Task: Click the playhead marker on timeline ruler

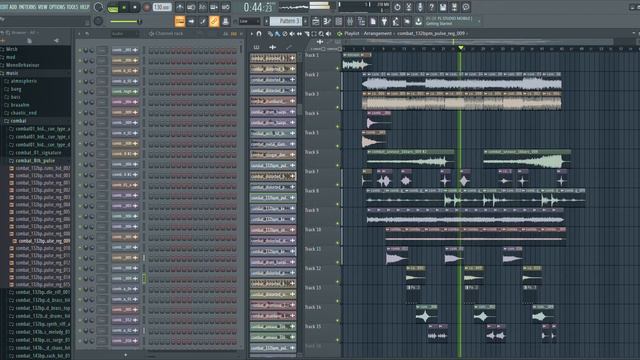Action: click(x=460, y=48)
